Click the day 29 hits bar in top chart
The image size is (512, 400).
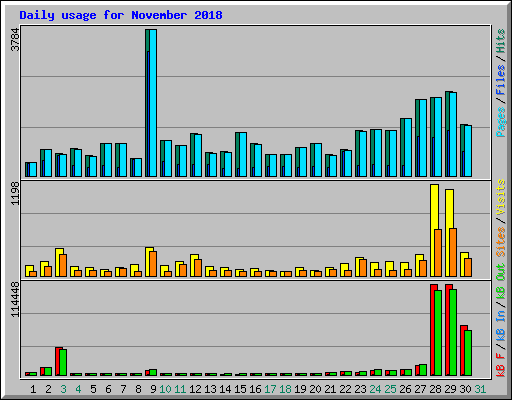click(x=448, y=134)
